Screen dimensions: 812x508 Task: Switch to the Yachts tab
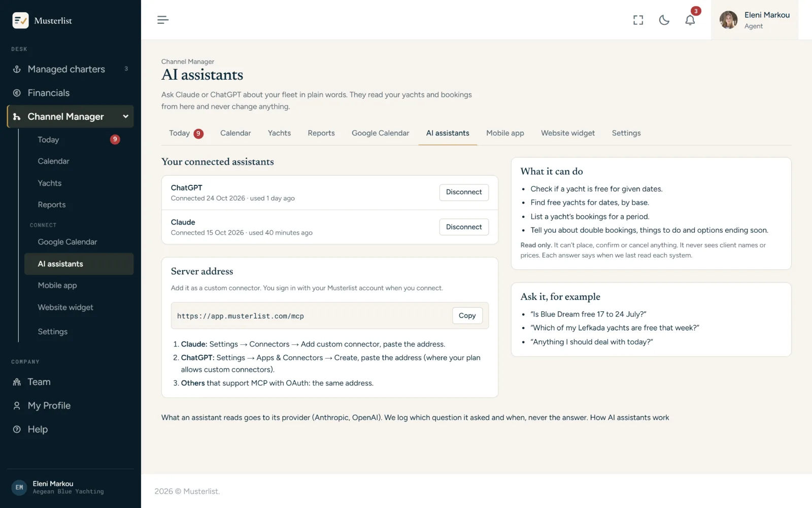click(x=279, y=133)
